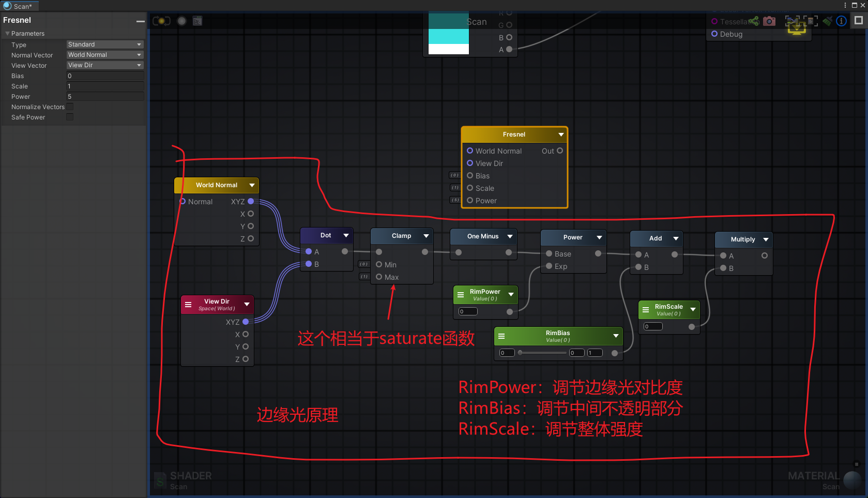The width and height of the screenshot is (868, 498).
Task: Click the SHADER Scan button
Action: tap(184, 480)
